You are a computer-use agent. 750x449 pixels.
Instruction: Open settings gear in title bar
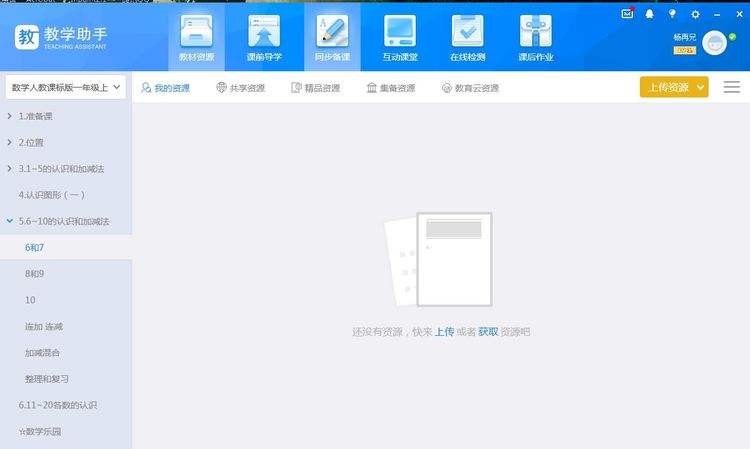[695, 14]
